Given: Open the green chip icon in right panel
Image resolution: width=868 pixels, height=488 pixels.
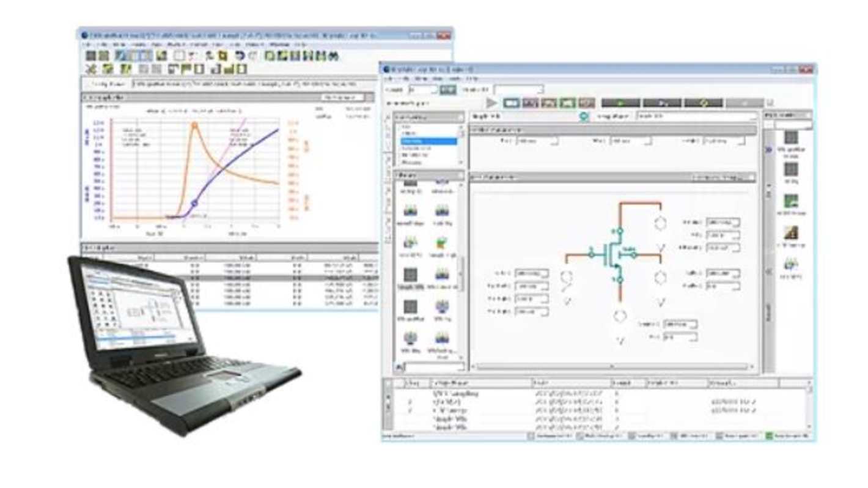Looking at the screenshot, I should click(791, 201).
